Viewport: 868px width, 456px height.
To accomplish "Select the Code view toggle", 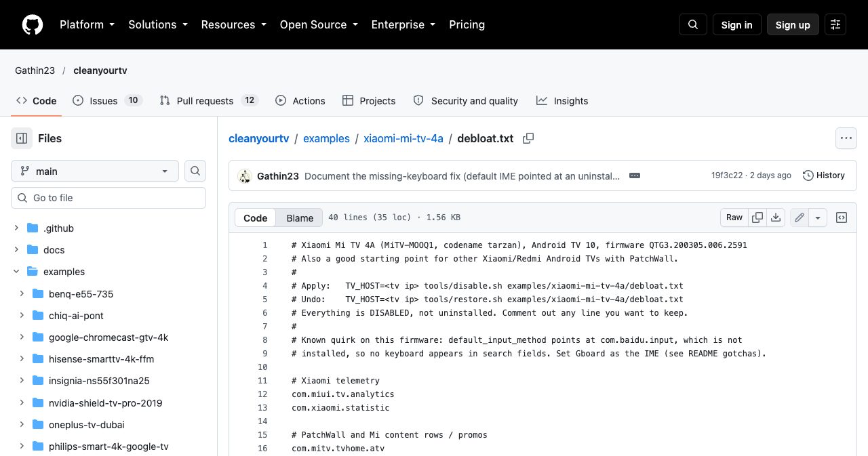I will (256, 217).
